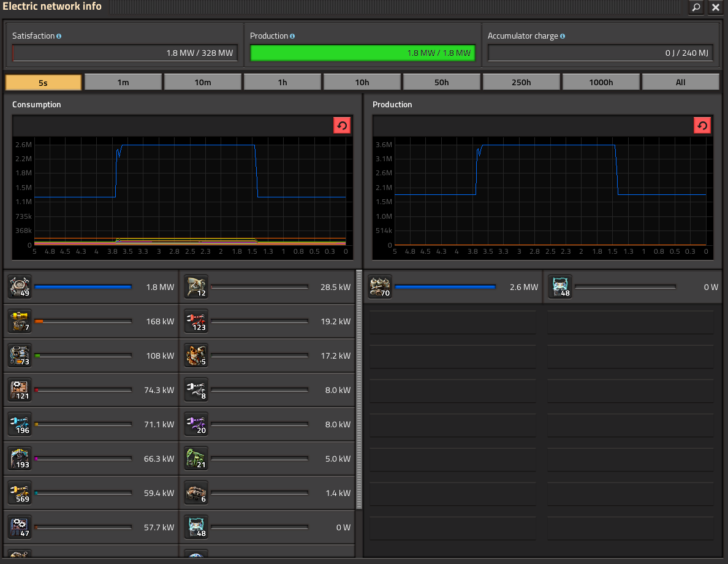Click the 57.7 kW consumption value
The height and width of the screenshot is (564, 728).
[x=159, y=528]
